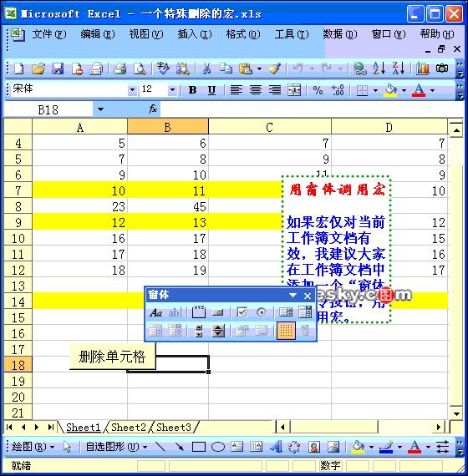This screenshot has width=468, height=476.
Task: Activate the Format Painter brush icon
Action: point(274,68)
